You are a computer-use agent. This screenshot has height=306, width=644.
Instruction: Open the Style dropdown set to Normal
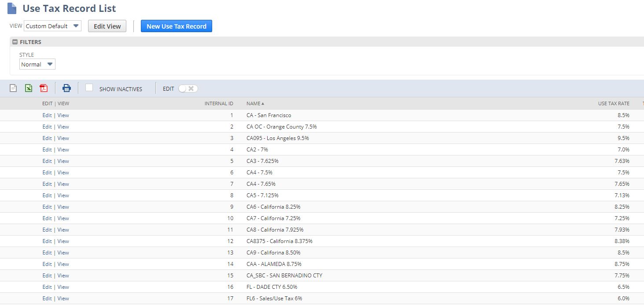tap(37, 64)
